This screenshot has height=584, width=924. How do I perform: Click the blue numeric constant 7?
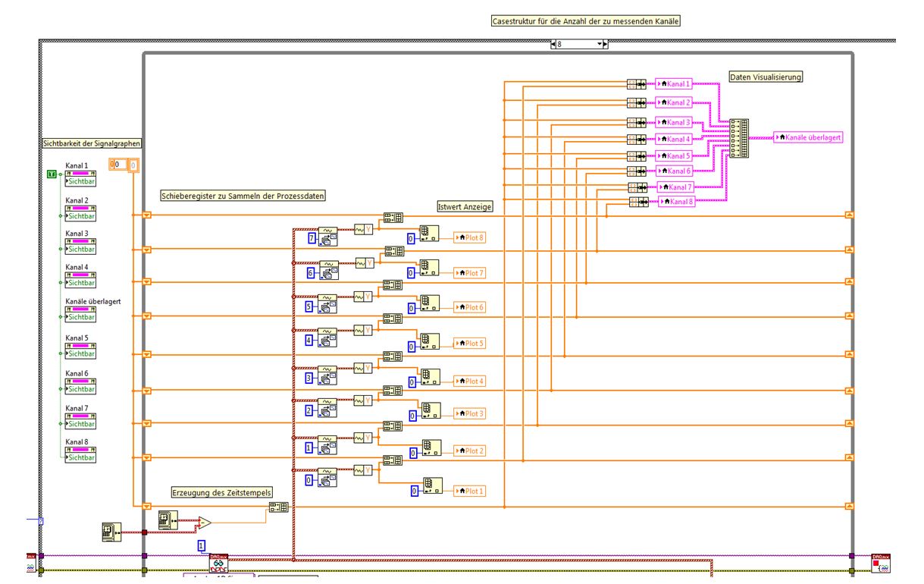pyautogui.click(x=311, y=238)
